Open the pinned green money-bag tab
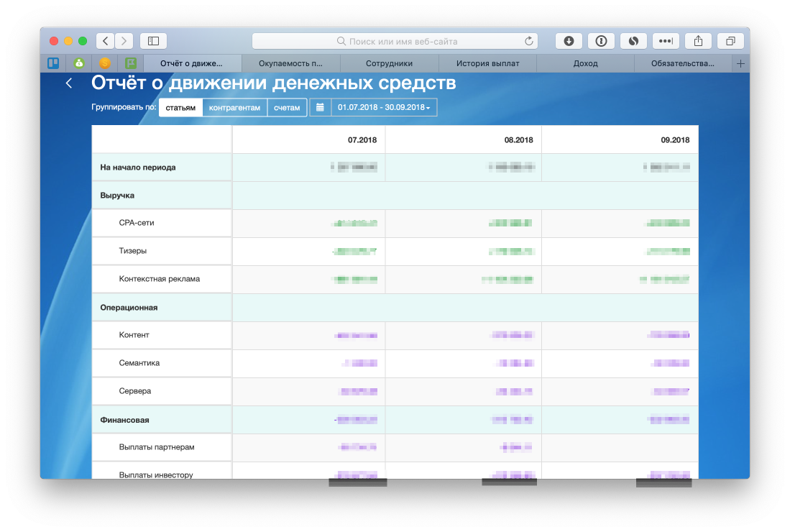The width and height of the screenshot is (790, 532). click(x=79, y=63)
